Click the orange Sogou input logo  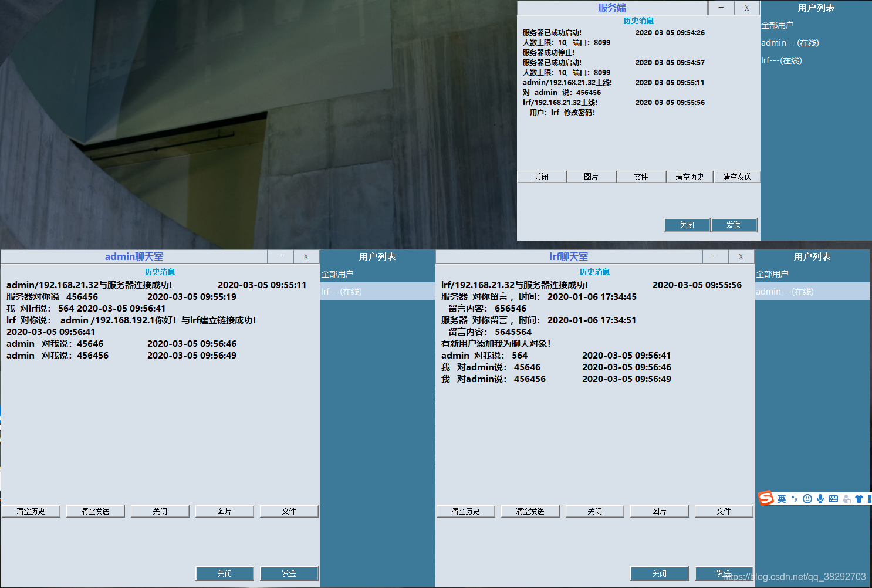(x=766, y=498)
